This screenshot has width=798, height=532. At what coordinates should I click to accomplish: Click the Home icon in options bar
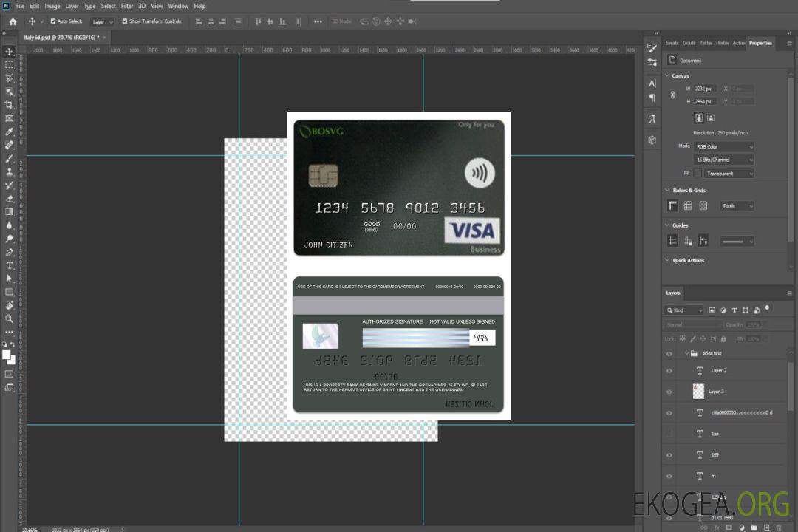[13, 21]
